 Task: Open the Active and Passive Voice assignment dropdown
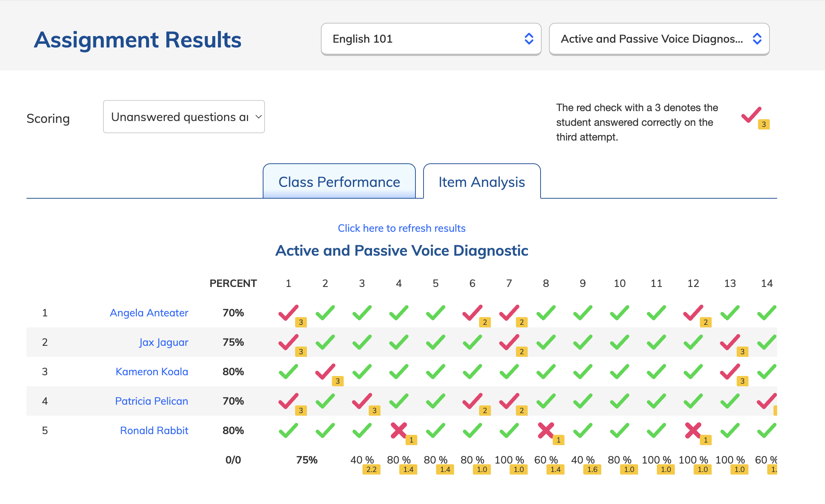click(659, 39)
